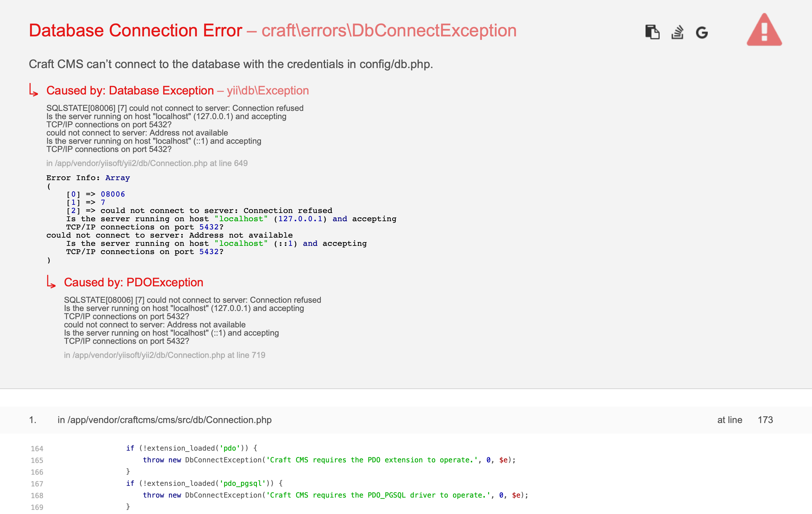Click code line 168 PDO_PGSQL driver message
The height and width of the screenshot is (514, 812).
click(336, 495)
